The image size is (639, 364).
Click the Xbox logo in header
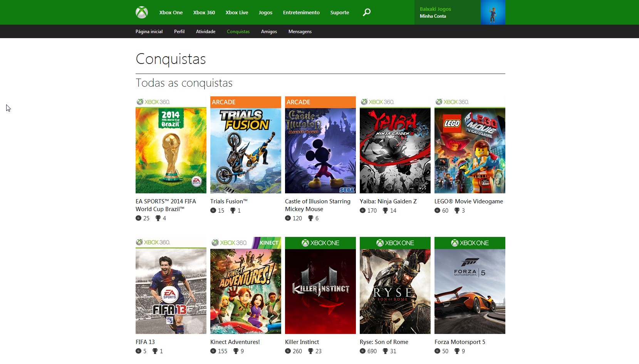[142, 12]
